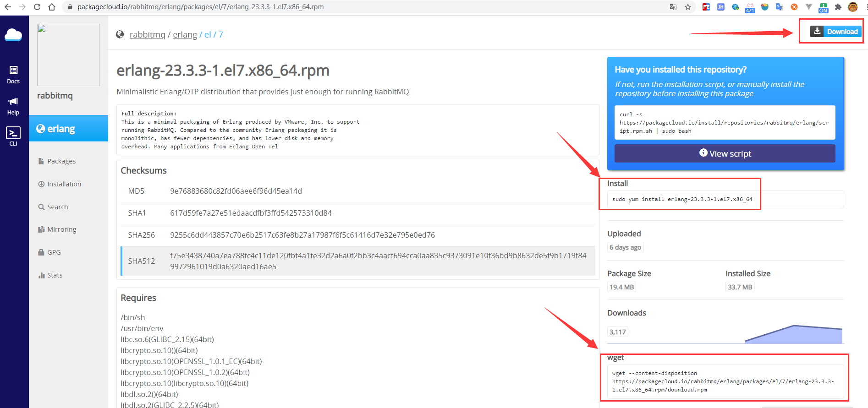Go back in browser history
The height and width of the screenshot is (408, 868).
8,7
